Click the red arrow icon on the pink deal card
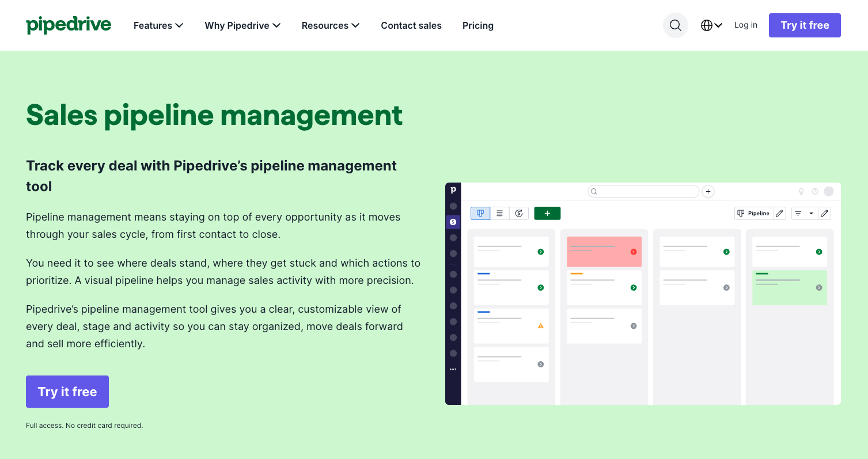Viewport: 868px width, 459px height. [633, 252]
